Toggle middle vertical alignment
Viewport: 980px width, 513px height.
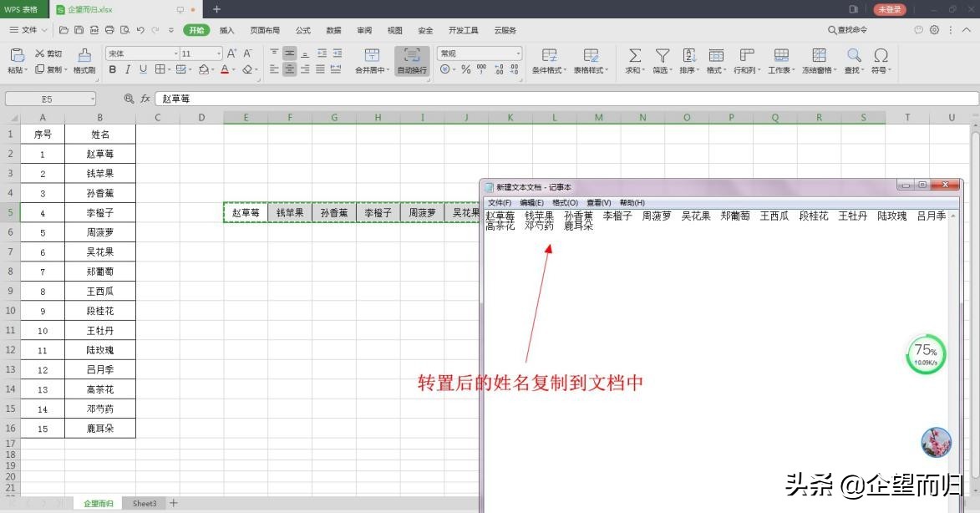(289, 53)
